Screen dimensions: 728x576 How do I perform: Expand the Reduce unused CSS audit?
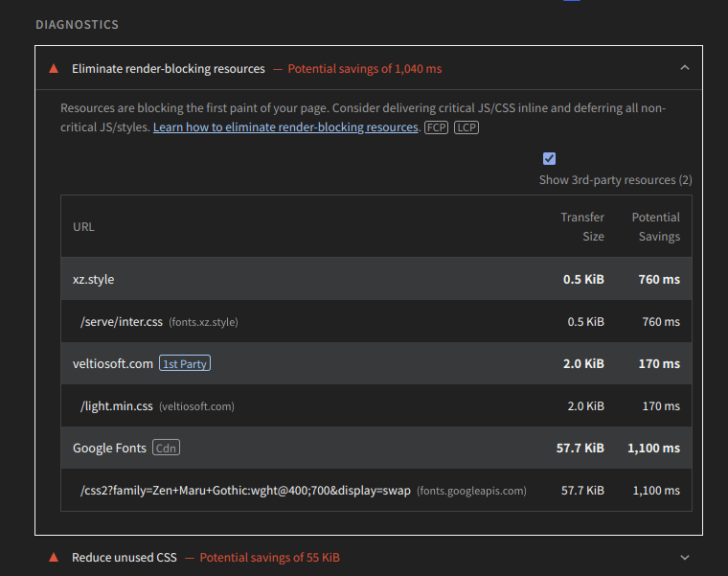(684, 557)
